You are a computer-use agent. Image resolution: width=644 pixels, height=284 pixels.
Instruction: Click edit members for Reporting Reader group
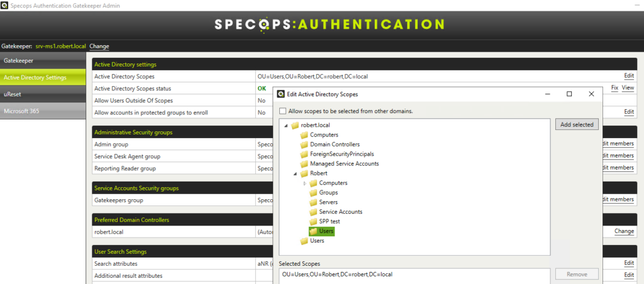[619, 167]
